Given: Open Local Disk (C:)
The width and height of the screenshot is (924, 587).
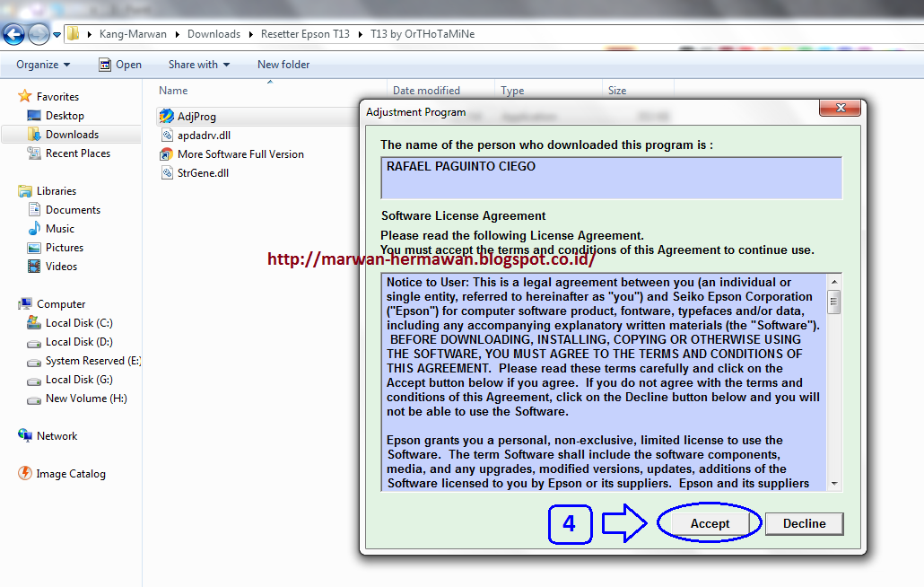Looking at the screenshot, I should [79, 323].
